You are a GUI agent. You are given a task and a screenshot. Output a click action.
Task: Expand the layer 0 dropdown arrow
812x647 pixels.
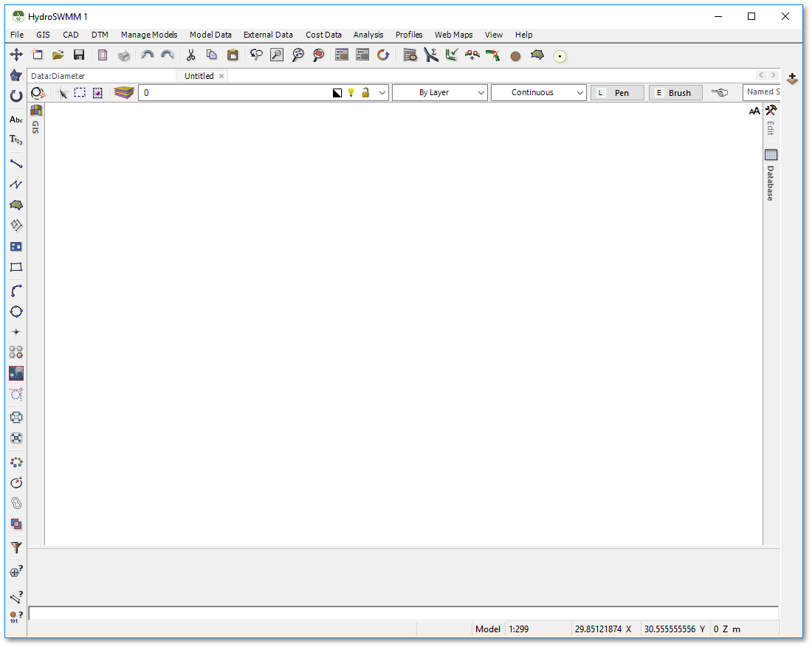(x=382, y=93)
